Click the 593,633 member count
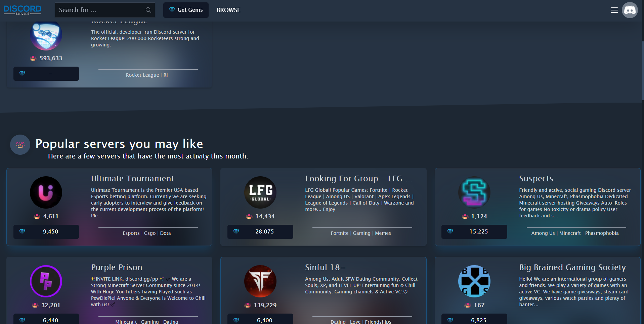 click(51, 58)
